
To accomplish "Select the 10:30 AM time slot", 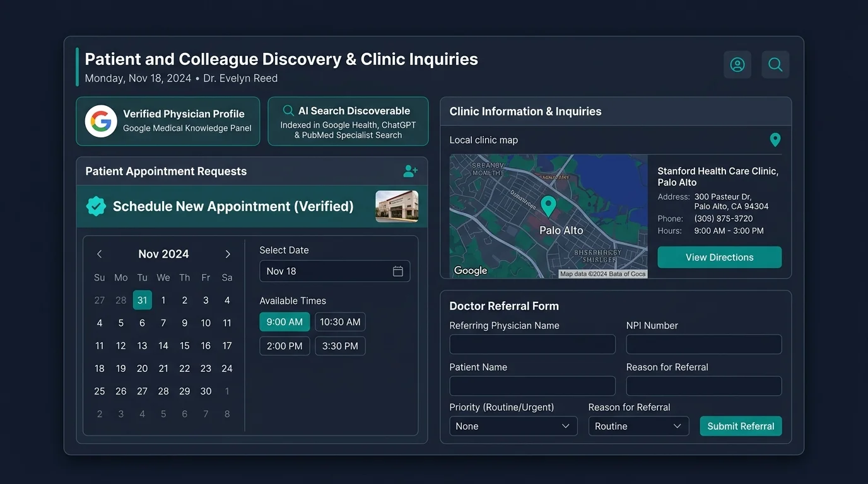I will tap(340, 322).
